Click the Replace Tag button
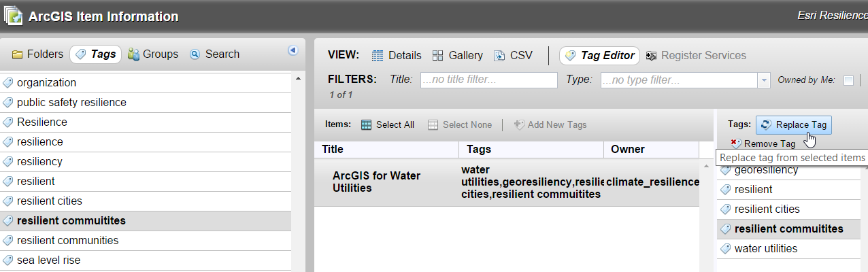 tap(794, 124)
